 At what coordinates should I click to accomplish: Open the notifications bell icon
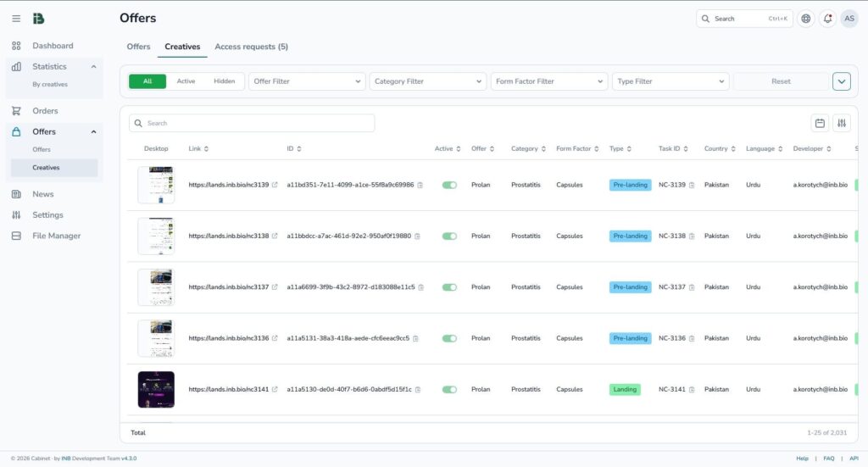click(x=827, y=19)
